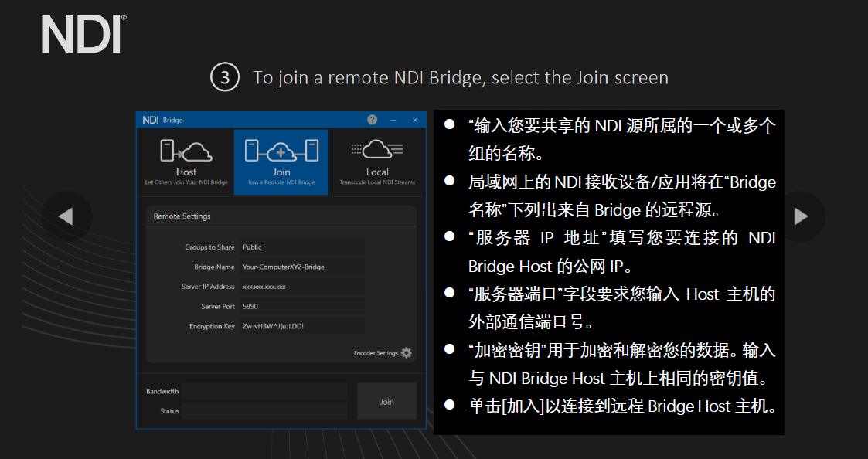Click the step 3 numbered circle
The image size is (868, 459).
click(224, 77)
